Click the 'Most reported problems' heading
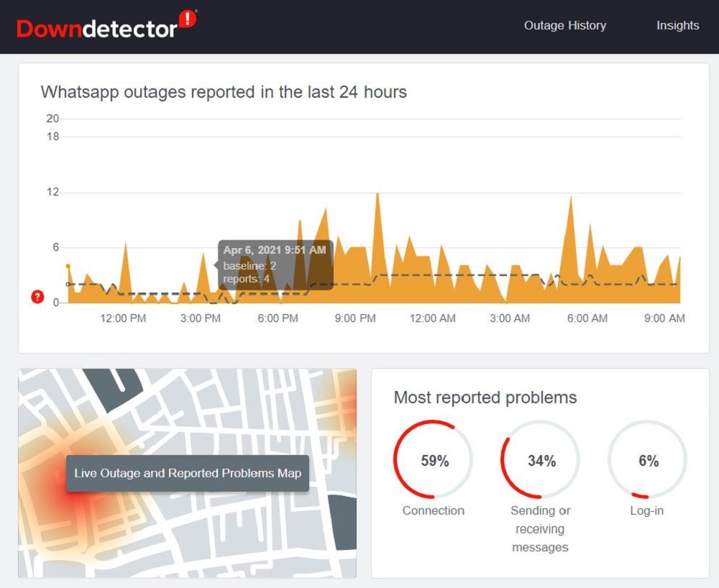Viewport: 719px width, 588px height. 485,398
